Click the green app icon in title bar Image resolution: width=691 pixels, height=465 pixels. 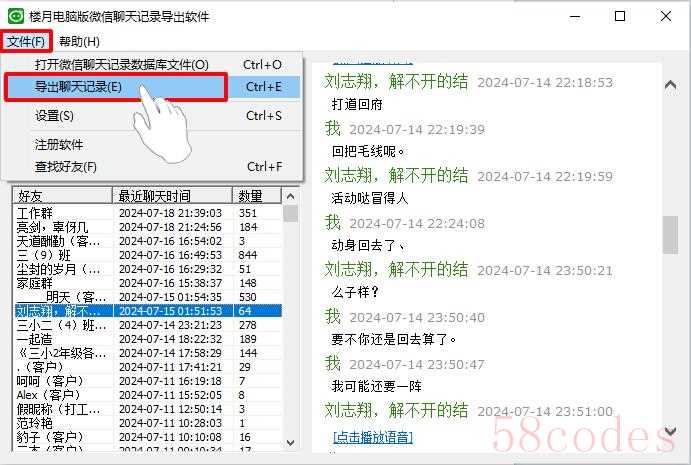pos(16,16)
